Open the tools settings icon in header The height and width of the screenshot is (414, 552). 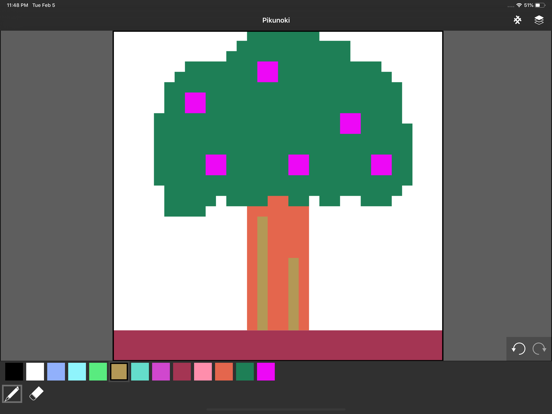(517, 20)
